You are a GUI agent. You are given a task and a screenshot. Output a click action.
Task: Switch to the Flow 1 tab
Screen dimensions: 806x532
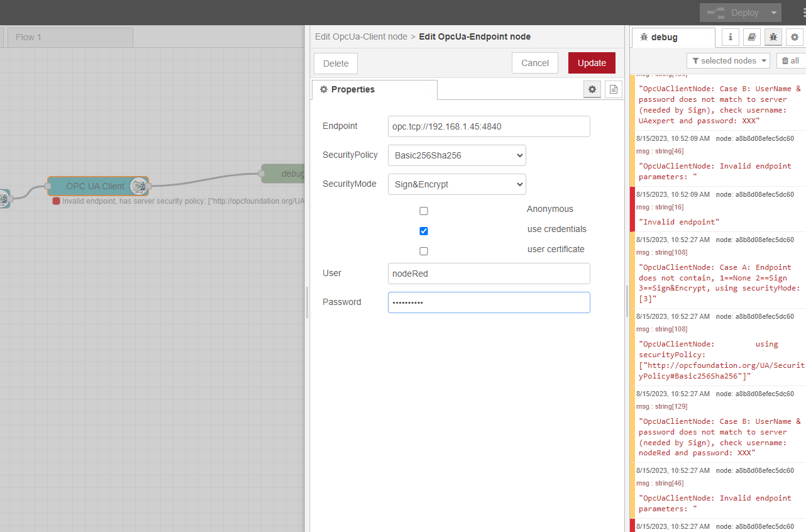(x=70, y=37)
